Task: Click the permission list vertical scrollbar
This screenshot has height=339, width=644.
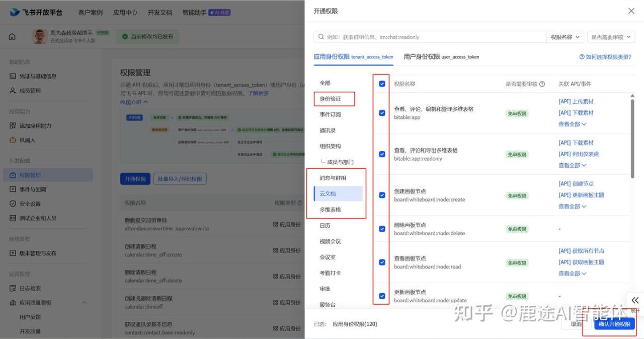Action: pos(632,136)
